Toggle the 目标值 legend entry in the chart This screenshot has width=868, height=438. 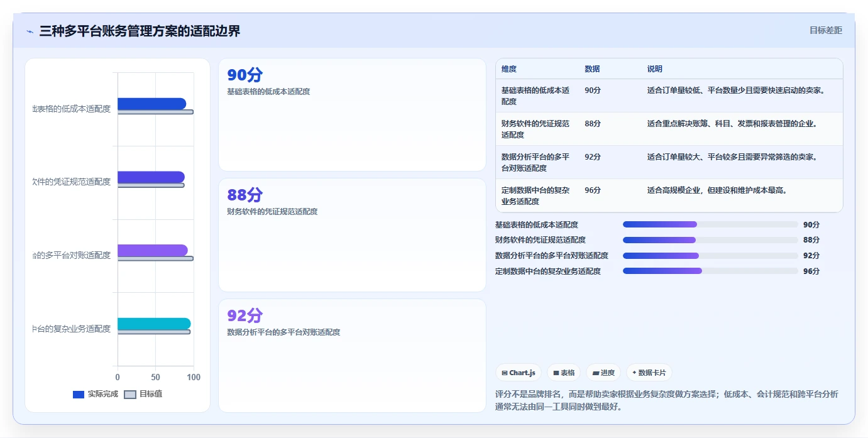click(x=143, y=394)
